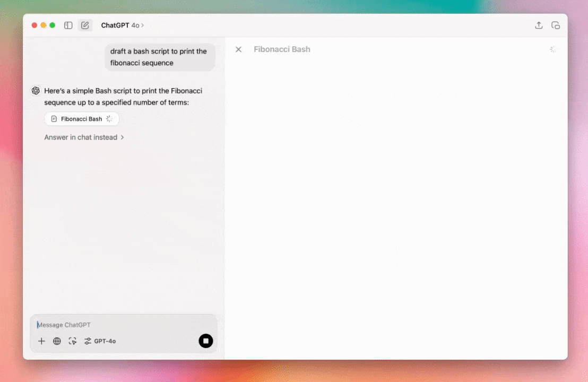Toggle the sidebar panel icon
The image size is (588, 382).
tap(68, 25)
